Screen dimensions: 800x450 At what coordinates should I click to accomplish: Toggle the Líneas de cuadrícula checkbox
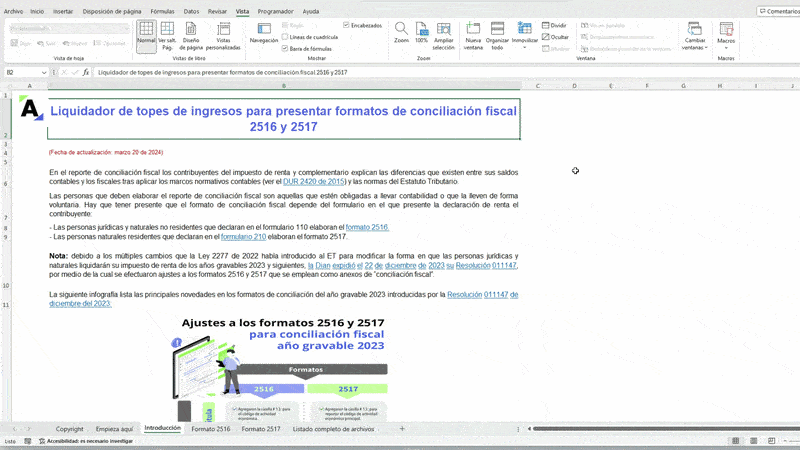pyautogui.click(x=285, y=37)
